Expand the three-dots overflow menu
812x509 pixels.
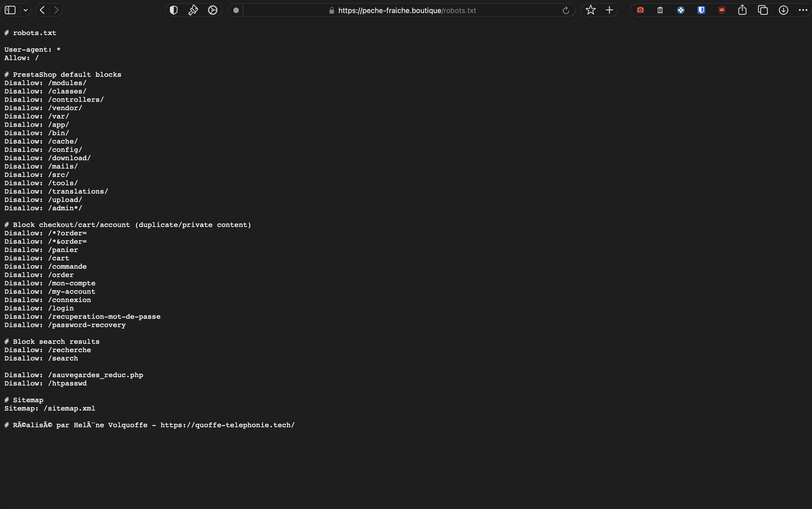coord(803,10)
